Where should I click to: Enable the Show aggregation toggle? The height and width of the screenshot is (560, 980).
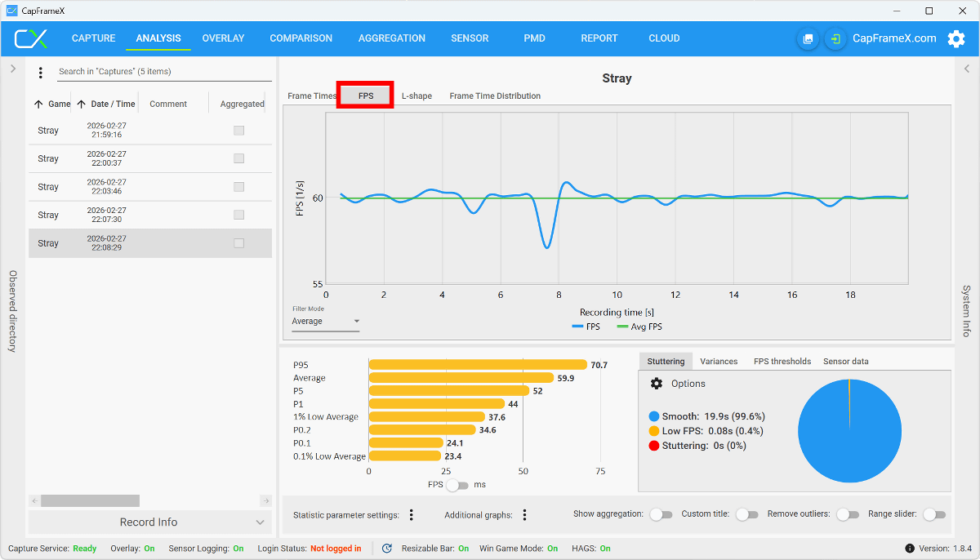tap(661, 515)
